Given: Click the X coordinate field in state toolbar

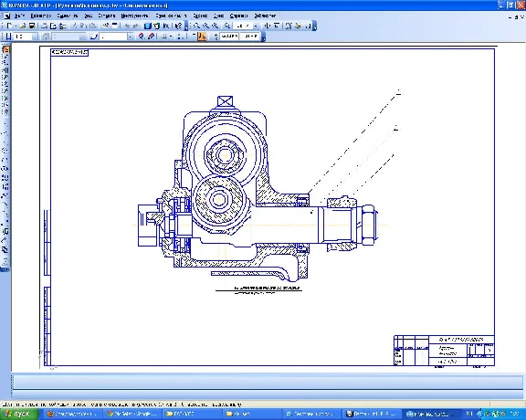Looking at the screenshot, I should [229, 37].
